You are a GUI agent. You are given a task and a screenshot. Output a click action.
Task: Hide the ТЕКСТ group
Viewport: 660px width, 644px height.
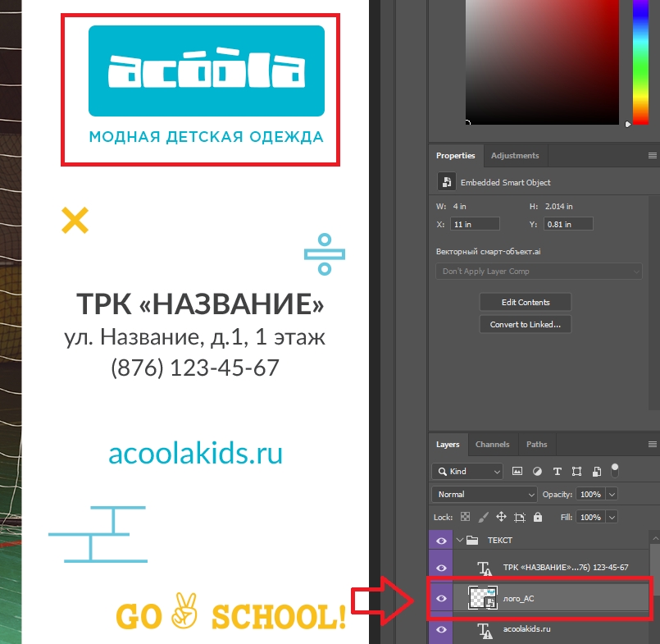[x=441, y=541]
